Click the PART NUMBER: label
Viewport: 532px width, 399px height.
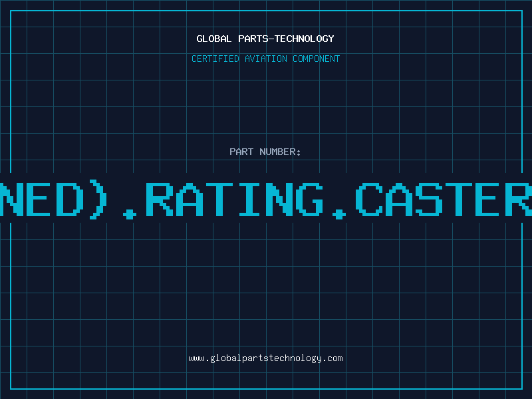(x=265, y=152)
